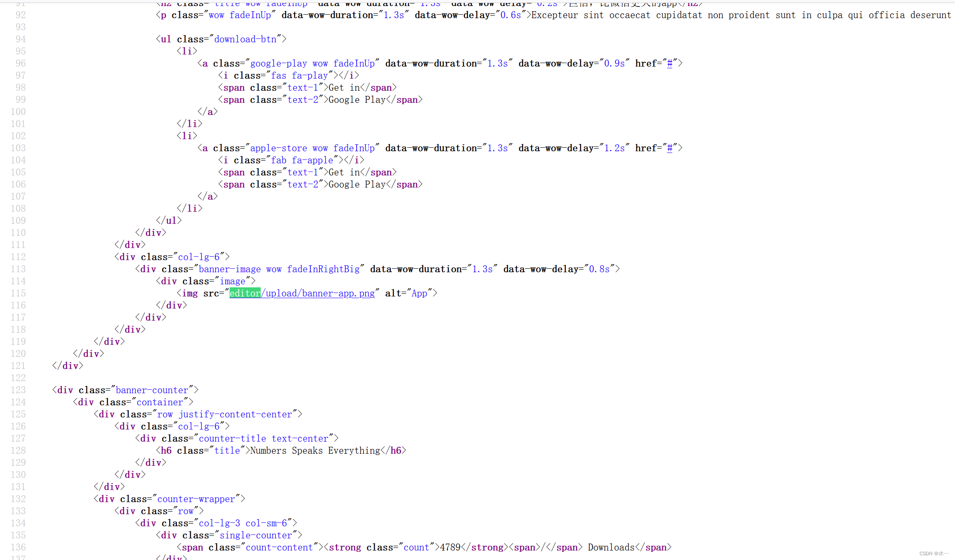Click the 'counter-wrapper' class value

[196, 499]
